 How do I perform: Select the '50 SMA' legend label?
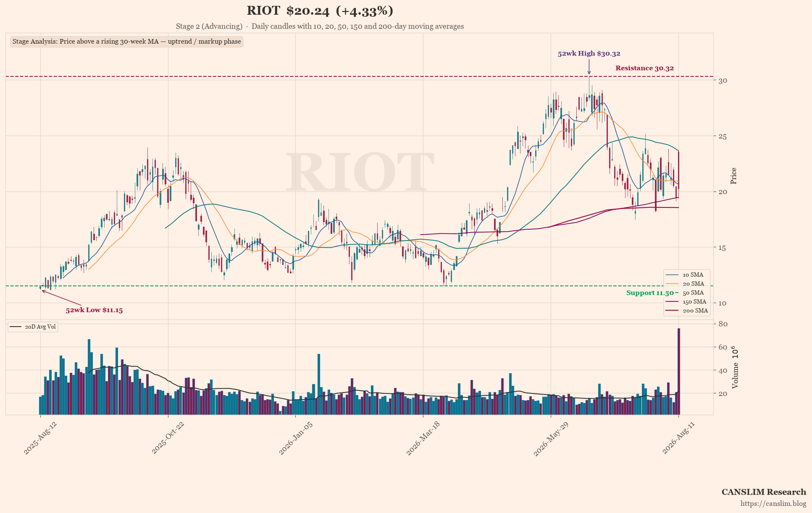pyautogui.click(x=693, y=293)
